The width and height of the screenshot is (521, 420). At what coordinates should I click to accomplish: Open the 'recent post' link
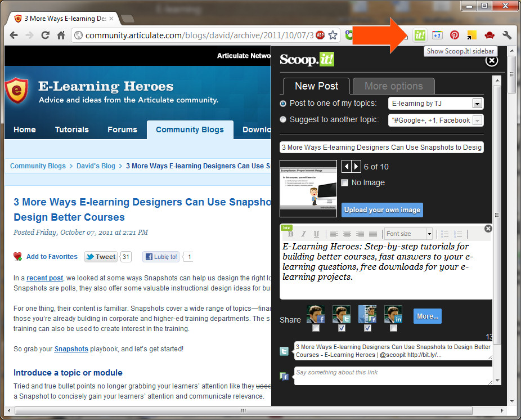[44, 278]
